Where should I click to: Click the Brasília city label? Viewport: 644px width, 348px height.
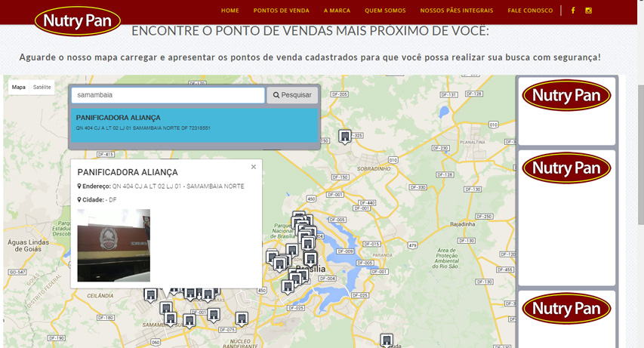tap(311, 269)
